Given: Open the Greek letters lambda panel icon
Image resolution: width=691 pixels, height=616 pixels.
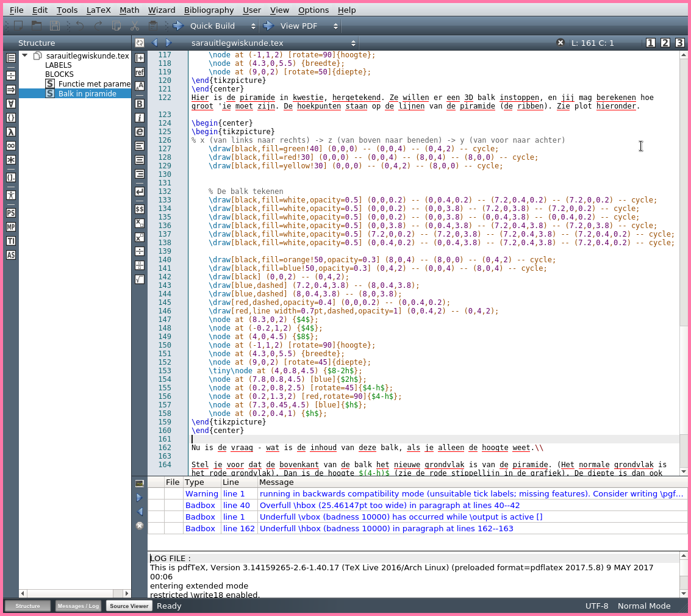Looking at the screenshot, I should [11, 131].
